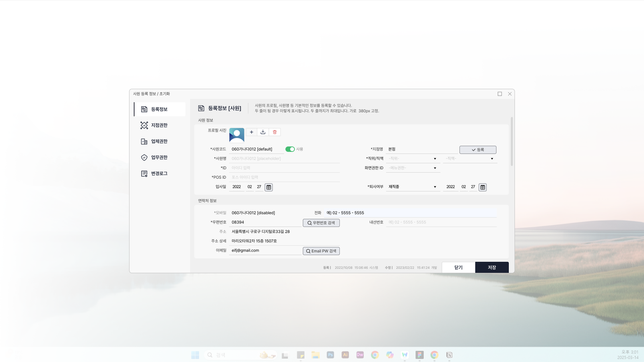The image size is (644, 362).
Task: Save the form with 저장 button
Action: point(492,267)
